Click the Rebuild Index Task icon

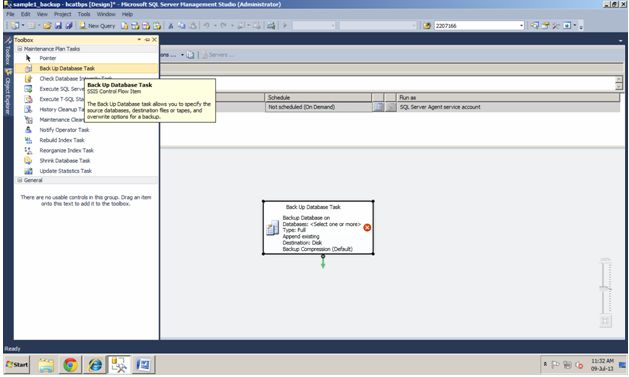coord(28,140)
